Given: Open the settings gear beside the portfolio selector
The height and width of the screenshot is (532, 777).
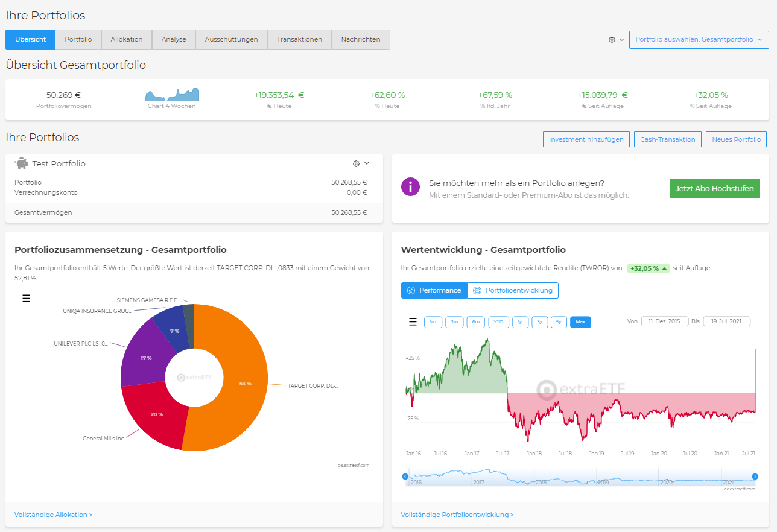Looking at the screenshot, I should 612,40.
